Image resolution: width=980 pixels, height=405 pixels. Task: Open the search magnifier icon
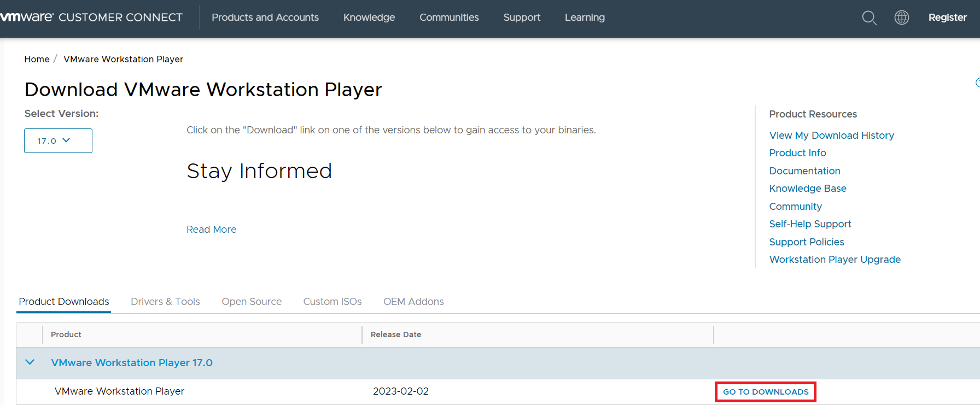(x=869, y=17)
